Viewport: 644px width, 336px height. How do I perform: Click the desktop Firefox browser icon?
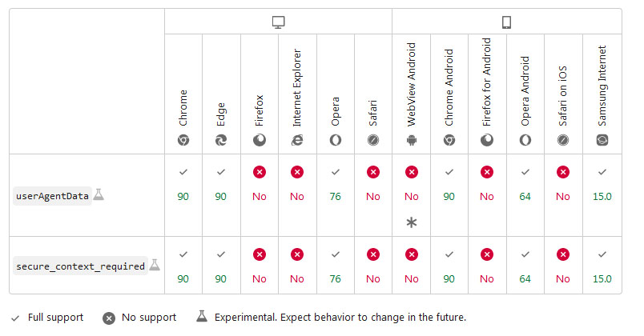(x=260, y=140)
